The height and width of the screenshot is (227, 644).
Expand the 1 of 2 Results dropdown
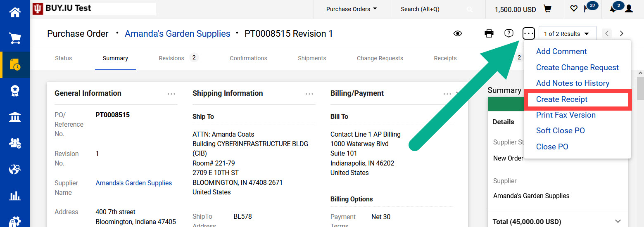tap(568, 34)
